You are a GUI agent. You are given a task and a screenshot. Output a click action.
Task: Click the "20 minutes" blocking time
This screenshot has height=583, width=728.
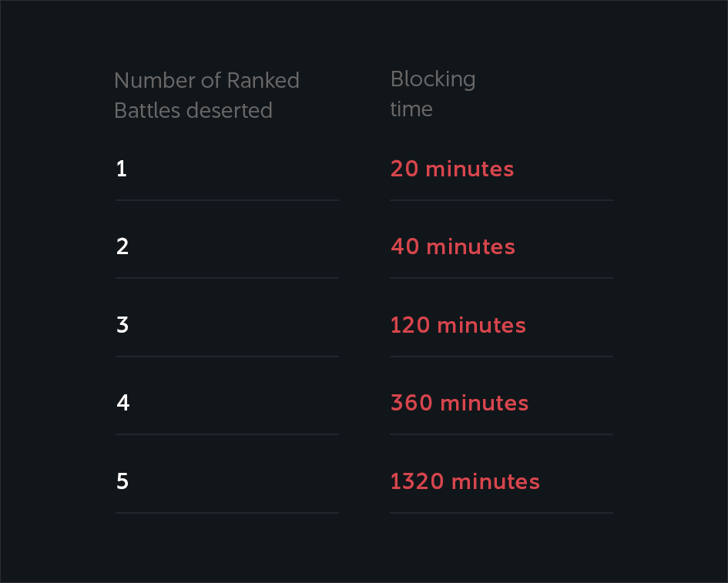click(451, 169)
